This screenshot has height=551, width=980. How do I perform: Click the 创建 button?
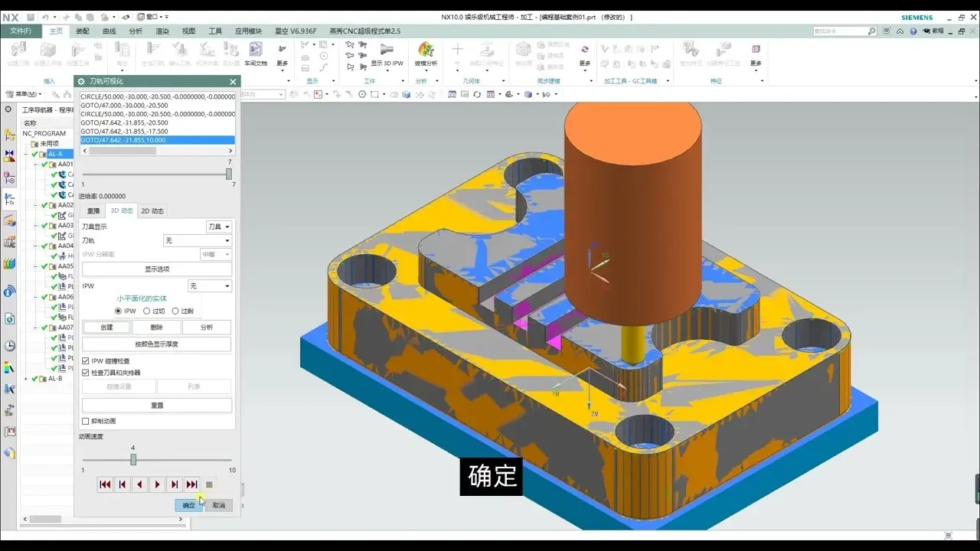click(106, 328)
